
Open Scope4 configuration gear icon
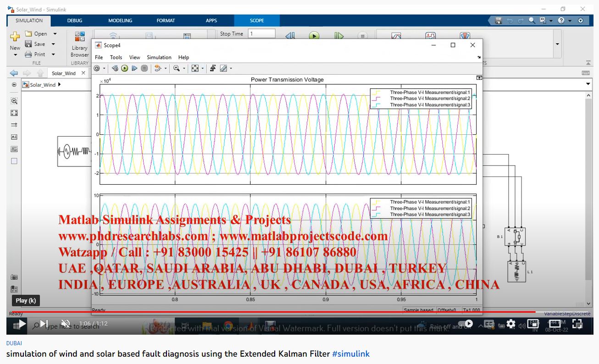tap(97, 68)
